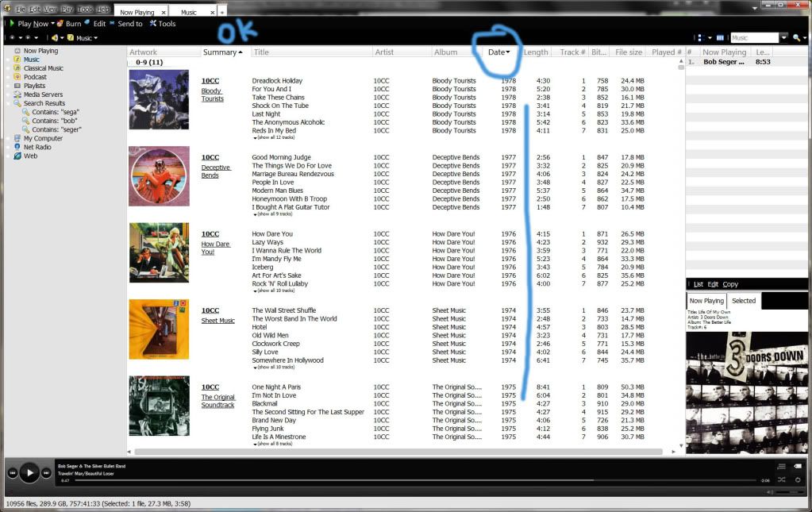Click the Play button in the player bar

[x=29, y=473]
